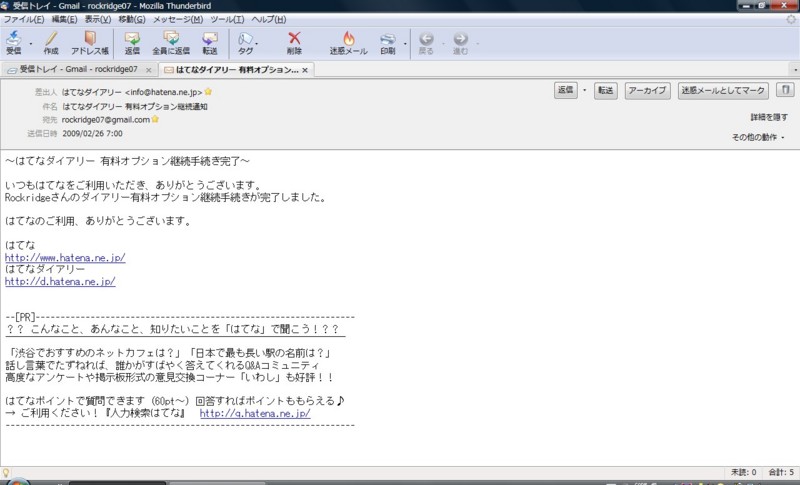This screenshot has width=800, height=485.
Task: Open the http://q.hatena.ne.jp/ link
Action: tap(255, 413)
